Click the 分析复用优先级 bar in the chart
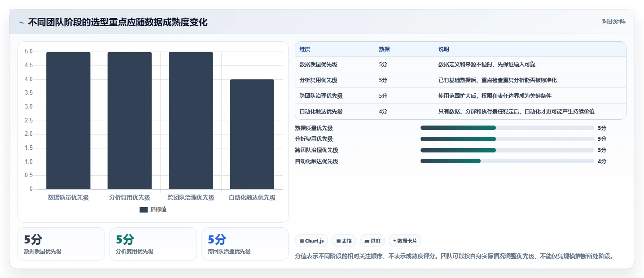This screenshot has height=278, width=644. [x=129, y=120]
